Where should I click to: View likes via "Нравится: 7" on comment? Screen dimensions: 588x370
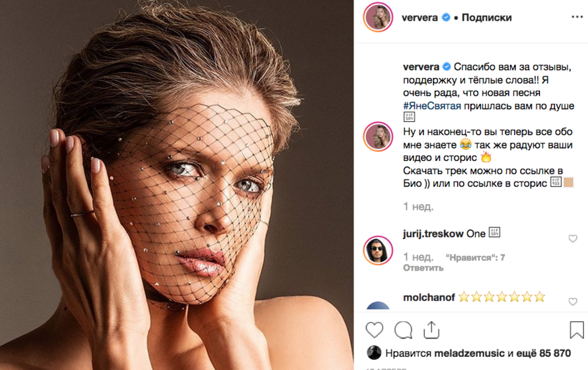point(475,258)
